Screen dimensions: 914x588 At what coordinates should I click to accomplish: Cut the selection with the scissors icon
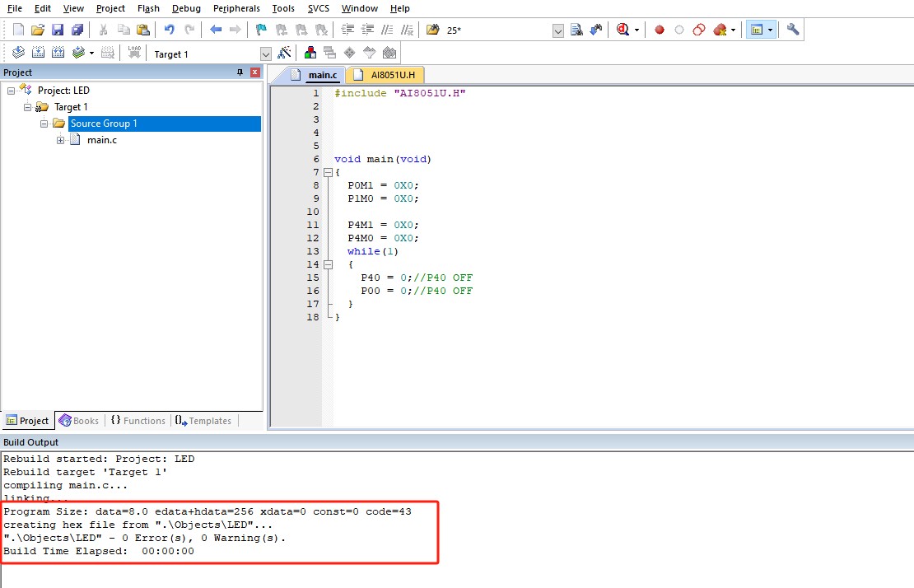point(103,30)
